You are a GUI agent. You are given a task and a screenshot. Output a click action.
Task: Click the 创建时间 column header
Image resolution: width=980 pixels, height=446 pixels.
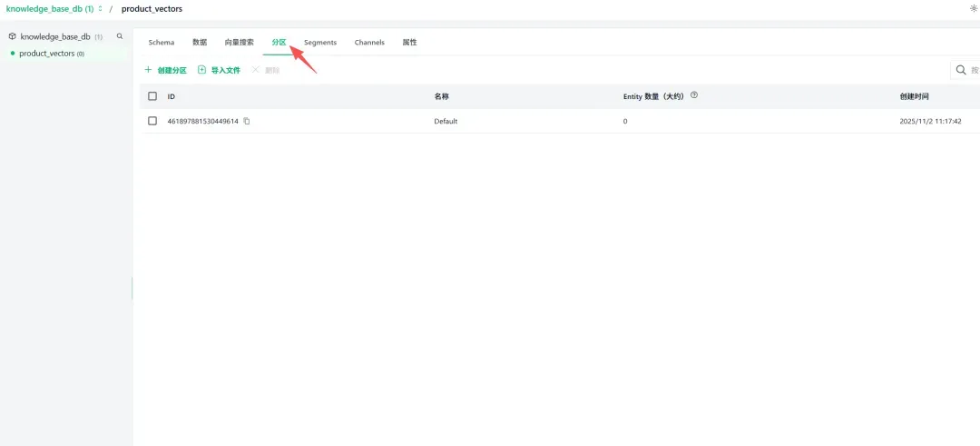[x=914, y=97]
